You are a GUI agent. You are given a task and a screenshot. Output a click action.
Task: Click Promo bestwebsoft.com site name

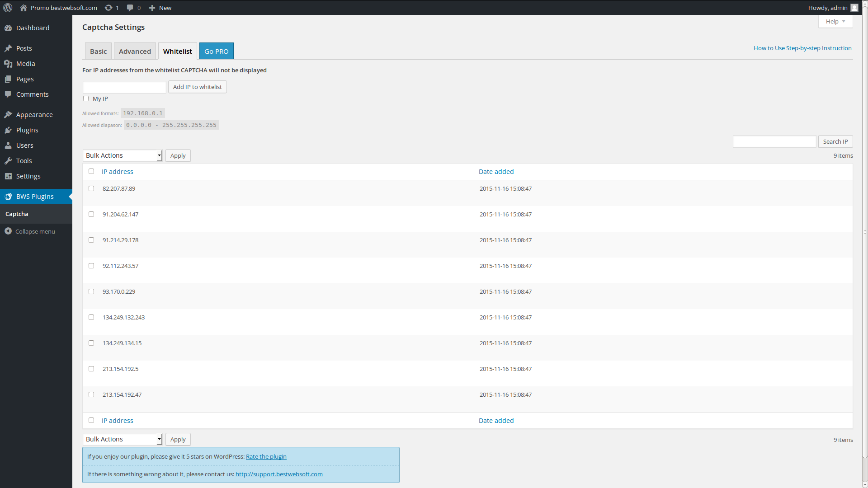(x=64, y=8)
